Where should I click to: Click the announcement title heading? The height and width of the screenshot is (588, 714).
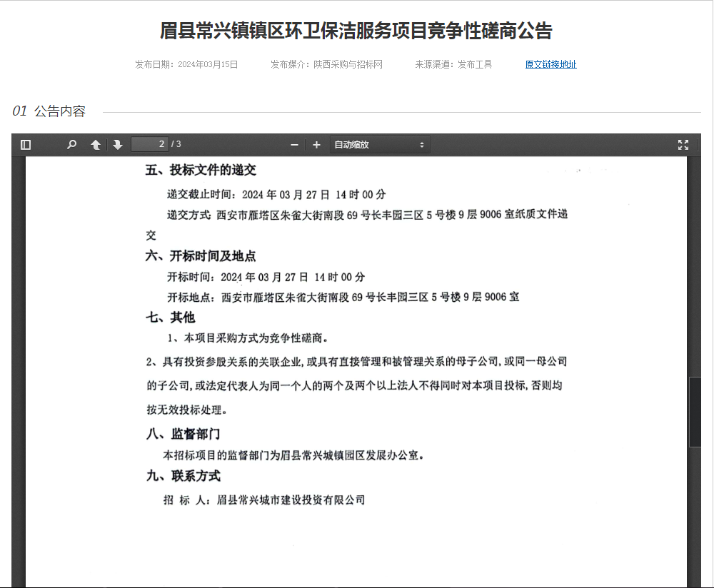(x=356, y=31)
